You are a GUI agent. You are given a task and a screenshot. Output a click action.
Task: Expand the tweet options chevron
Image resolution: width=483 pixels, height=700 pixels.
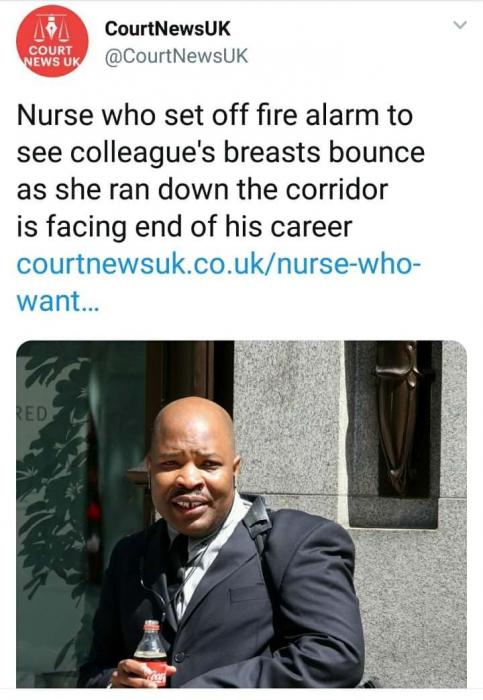(x=460, y=25)
